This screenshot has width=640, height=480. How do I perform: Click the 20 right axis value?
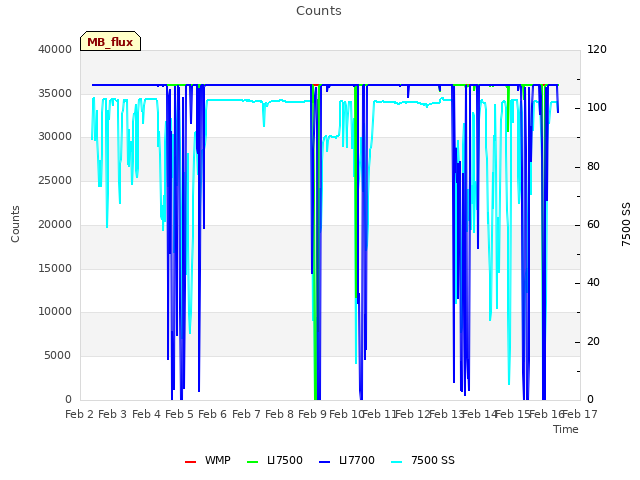593,342
